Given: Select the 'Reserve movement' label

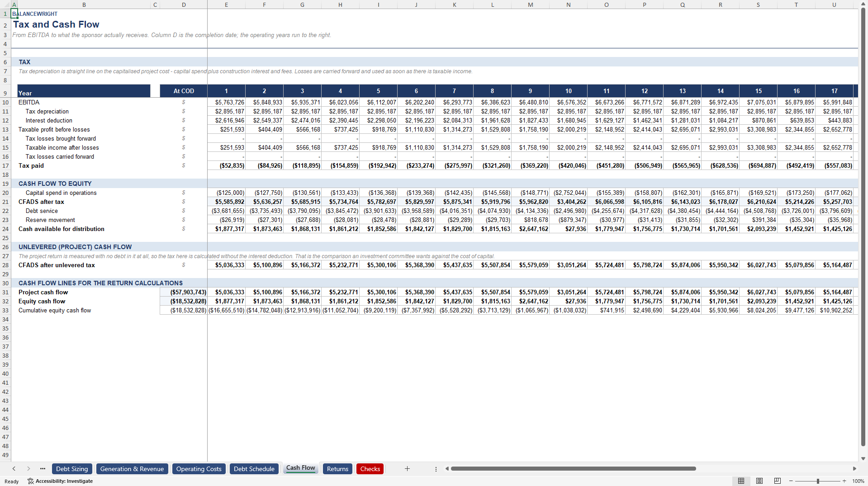Looking at the screenshot, I should (50, 220).
